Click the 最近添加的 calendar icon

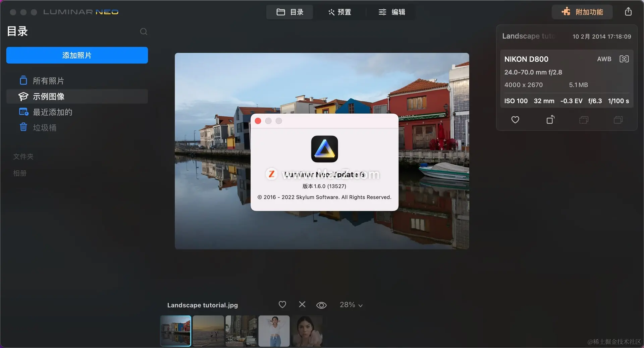23,112
